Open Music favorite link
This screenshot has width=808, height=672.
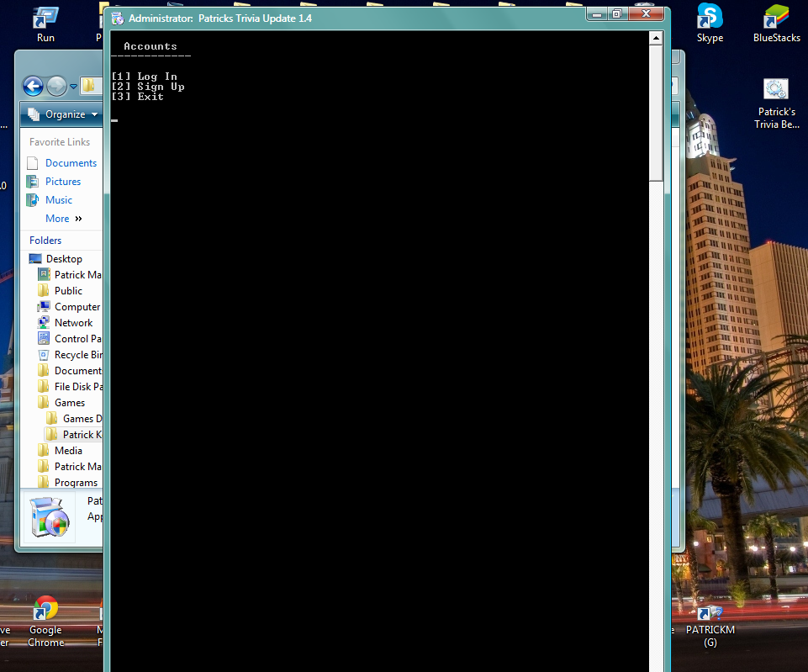(59, 200)
